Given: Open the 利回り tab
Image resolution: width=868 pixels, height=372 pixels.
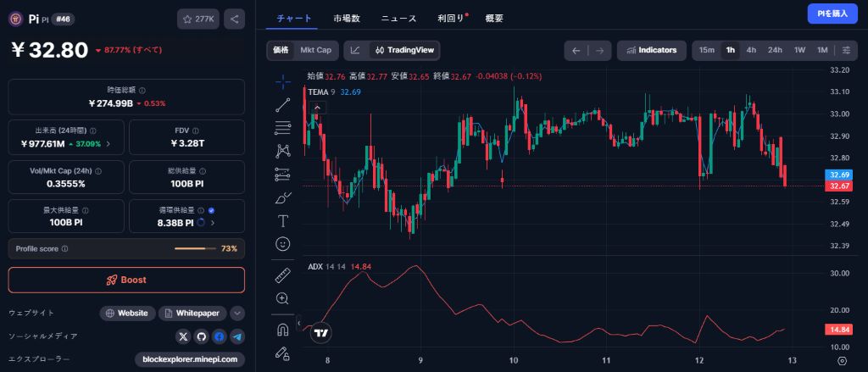Looking at the screenshot, I should coord(451,19).
